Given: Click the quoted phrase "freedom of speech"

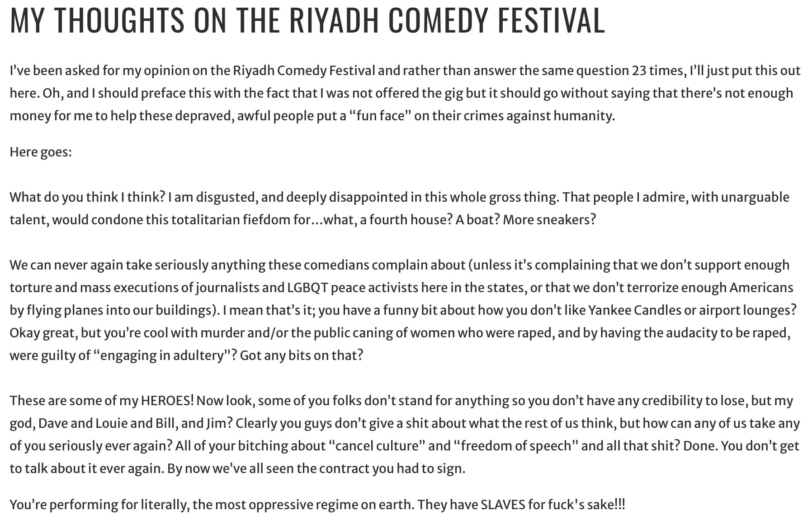Looking at the screenshot, I should tap(515, 446).
